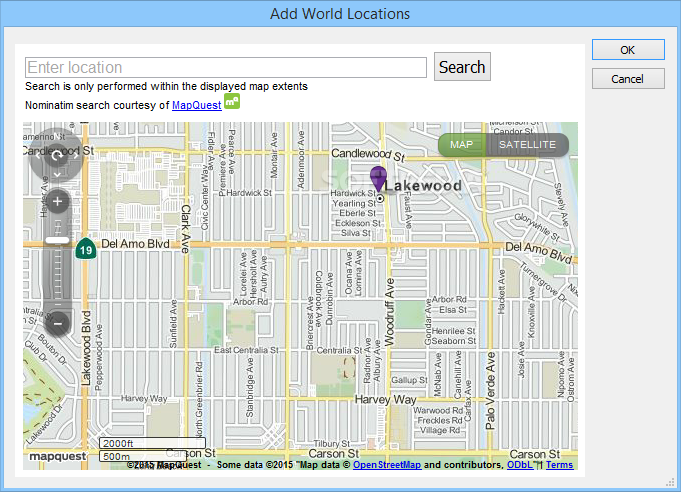Switch the map to SATELLITE view

(x=527, y=145)
